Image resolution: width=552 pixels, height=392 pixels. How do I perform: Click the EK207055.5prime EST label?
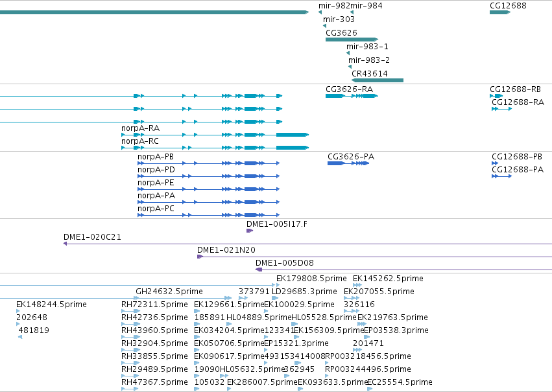[x=379, y=292]
